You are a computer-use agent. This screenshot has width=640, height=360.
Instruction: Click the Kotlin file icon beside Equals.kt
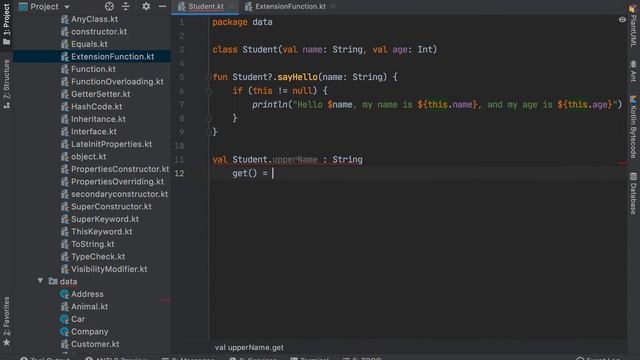[64, 44]
